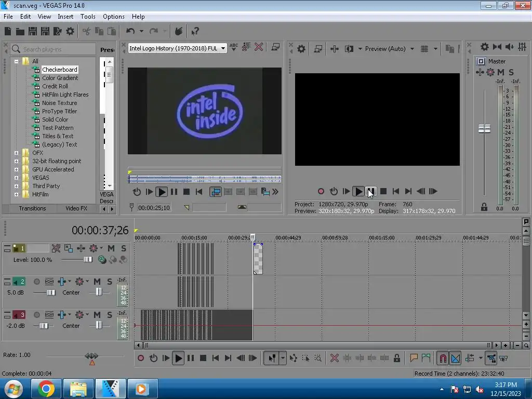This screenshot has height=399, width=532.
Task: Open video preview properties gear icon
Action: pos(301,49)
